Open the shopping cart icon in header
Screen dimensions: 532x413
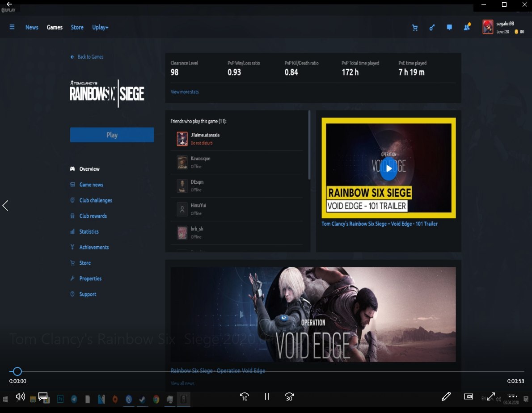(x=414, y=28)
